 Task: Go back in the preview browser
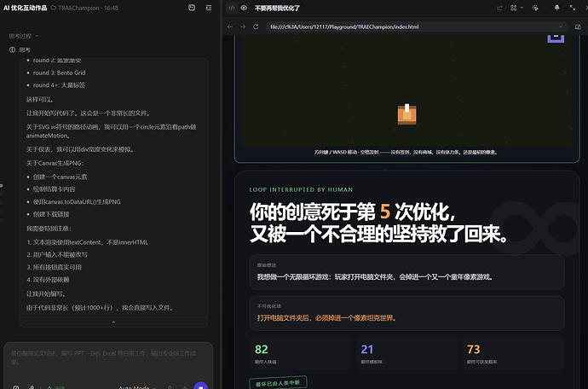click(230, 26)
